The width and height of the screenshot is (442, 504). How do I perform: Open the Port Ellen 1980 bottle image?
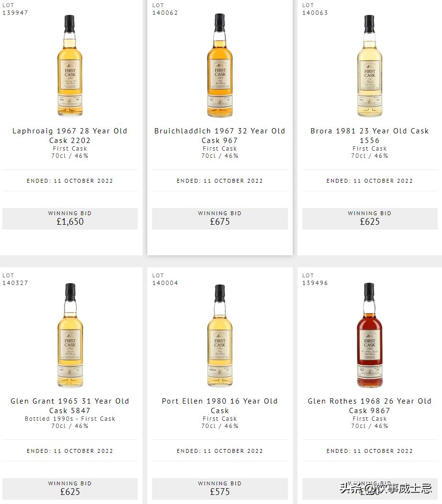220,336
